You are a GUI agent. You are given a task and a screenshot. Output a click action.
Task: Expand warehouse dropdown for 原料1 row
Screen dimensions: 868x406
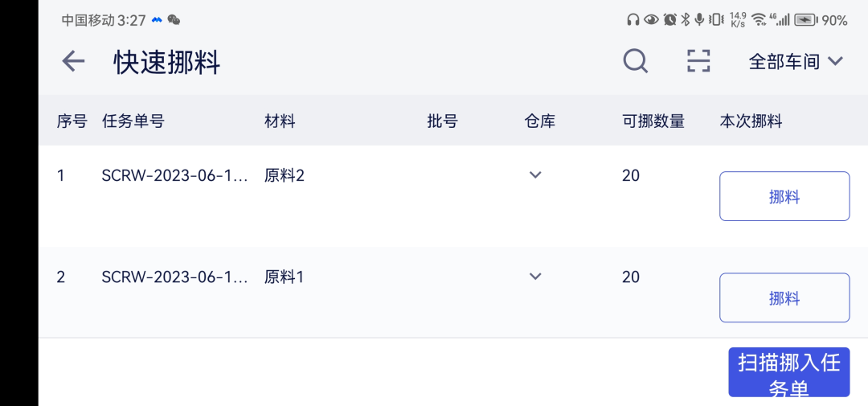coord(536,277)
